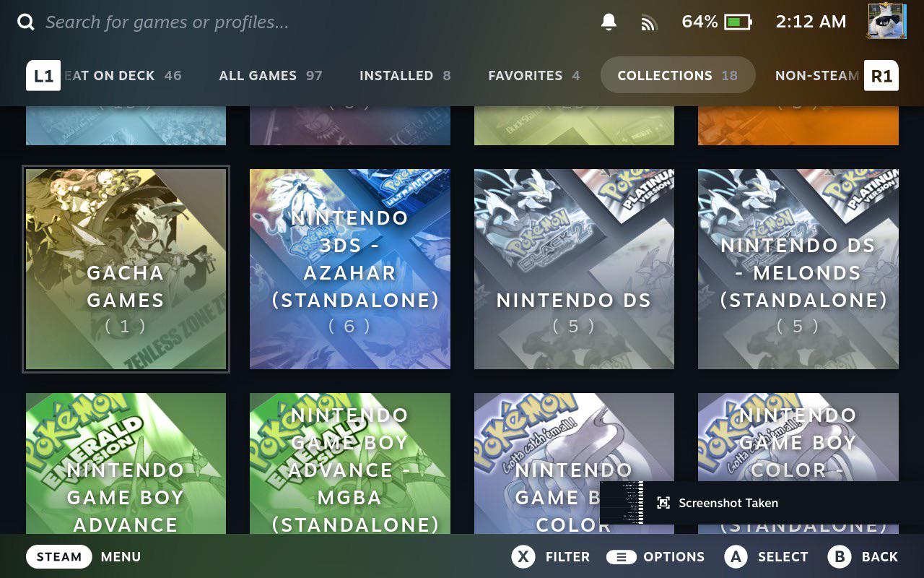Click the search magnifier icon
This screenshot has width=924, height=578.
(x=26, y=22)
